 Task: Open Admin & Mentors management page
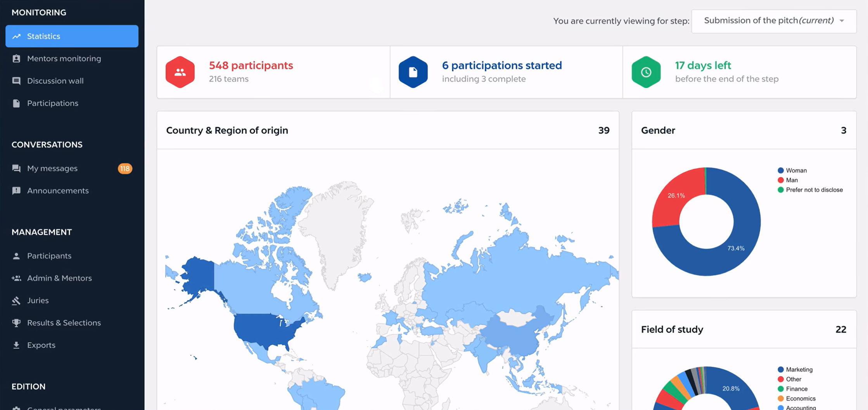59,278
